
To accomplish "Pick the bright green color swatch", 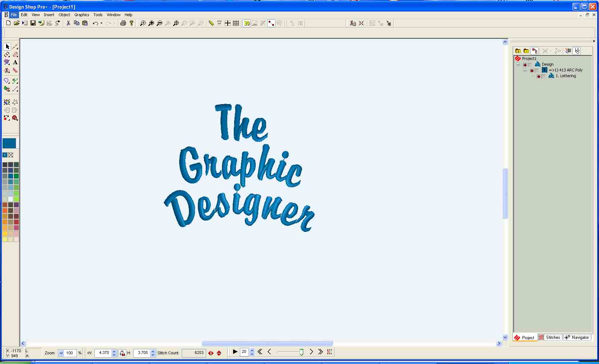I will 16,199.
